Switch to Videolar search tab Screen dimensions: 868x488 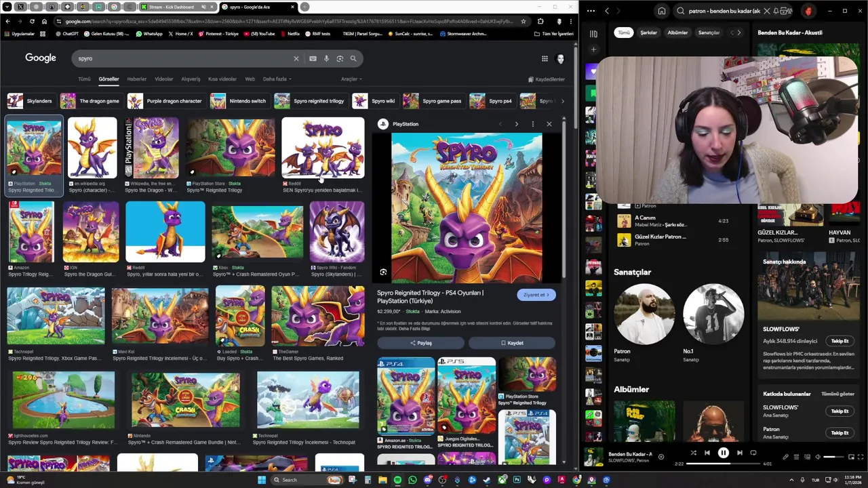(x=163, y=79)
